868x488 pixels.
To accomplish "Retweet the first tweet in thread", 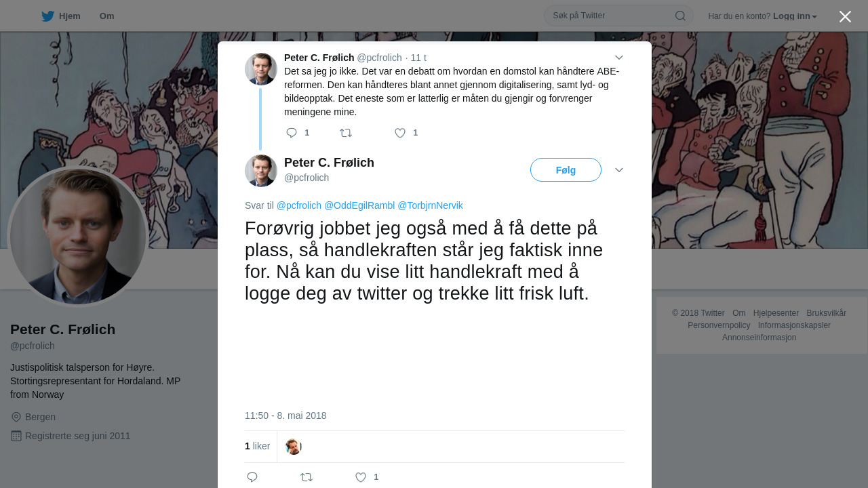I will point(346,133).
